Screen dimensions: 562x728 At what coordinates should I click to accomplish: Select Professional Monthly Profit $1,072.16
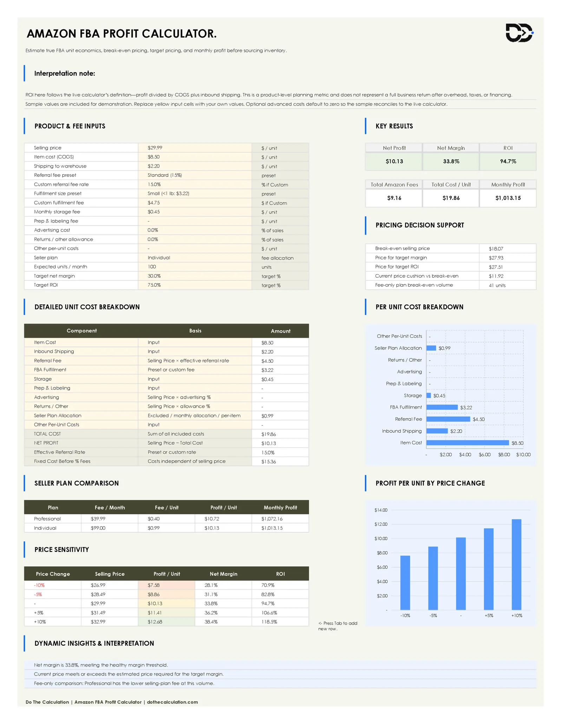(280, 519)
